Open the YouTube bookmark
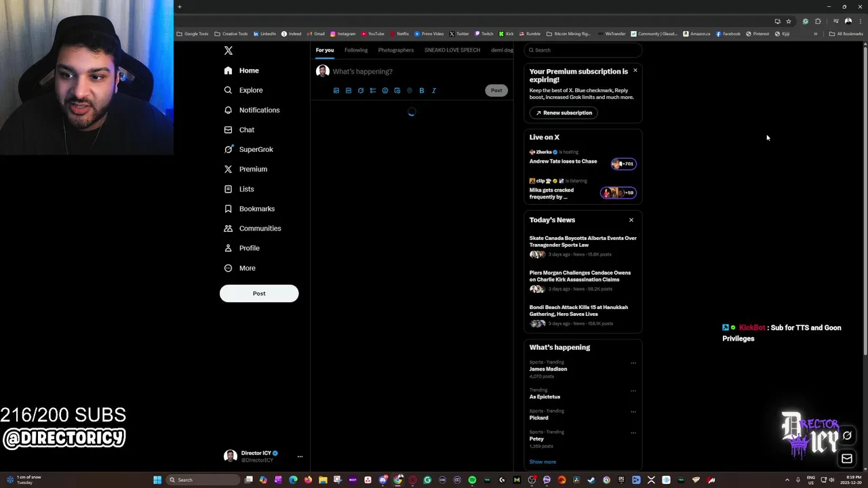868x488 pixels. click(x=373, y=34)
